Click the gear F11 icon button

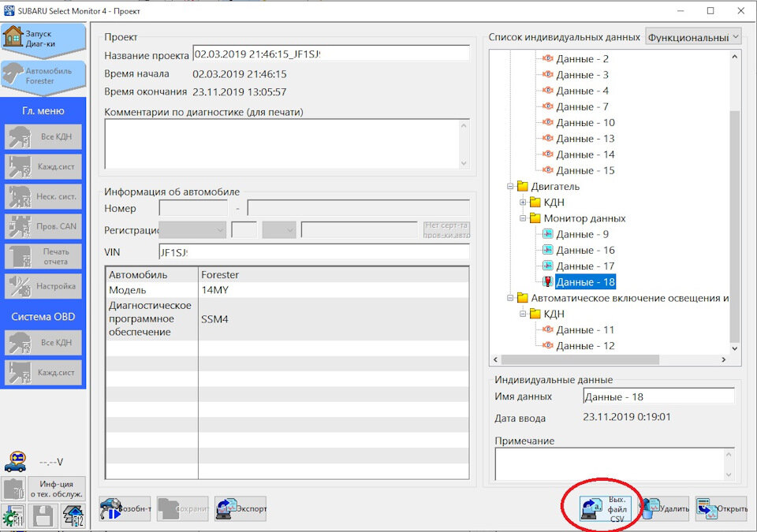tap(13, 516)
